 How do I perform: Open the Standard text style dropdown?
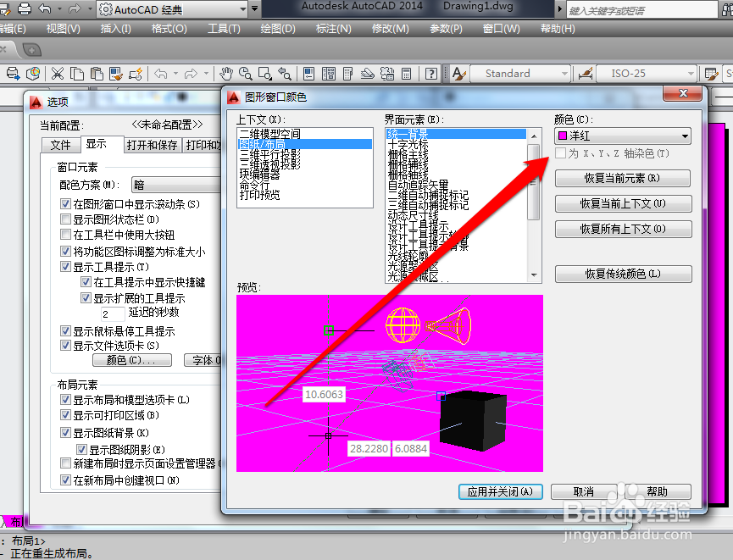point(519,74)
